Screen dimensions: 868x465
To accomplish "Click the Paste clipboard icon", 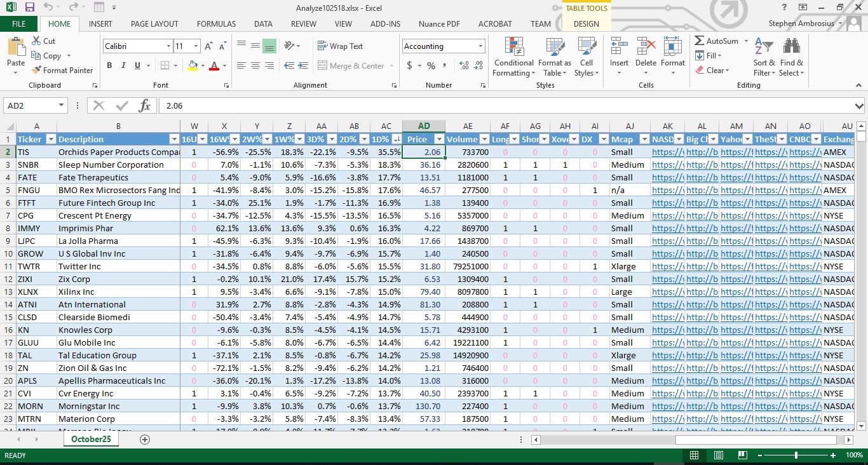I will tap(16, 48).
